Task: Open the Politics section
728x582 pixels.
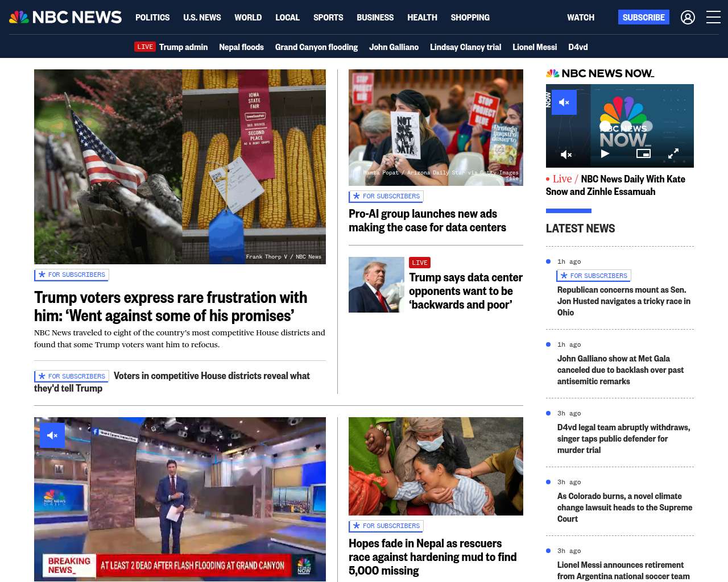Action: click(x=152, y=18)
